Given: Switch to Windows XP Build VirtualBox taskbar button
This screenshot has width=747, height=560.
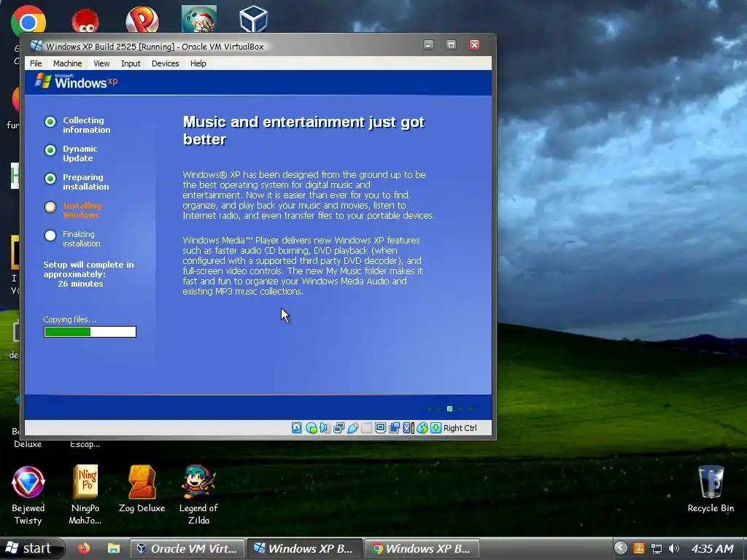Looking at the screenshot, I should click(x=305, y=548).
